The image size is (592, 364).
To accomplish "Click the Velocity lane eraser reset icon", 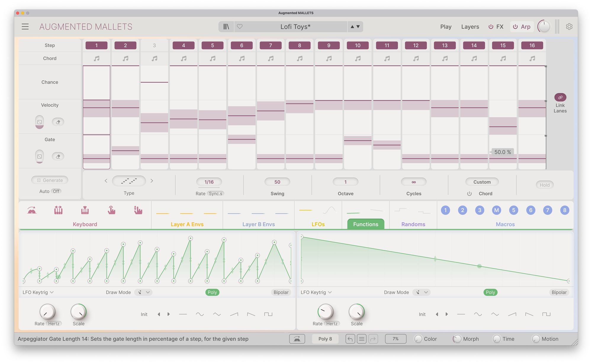I will [x=58, y=122].
